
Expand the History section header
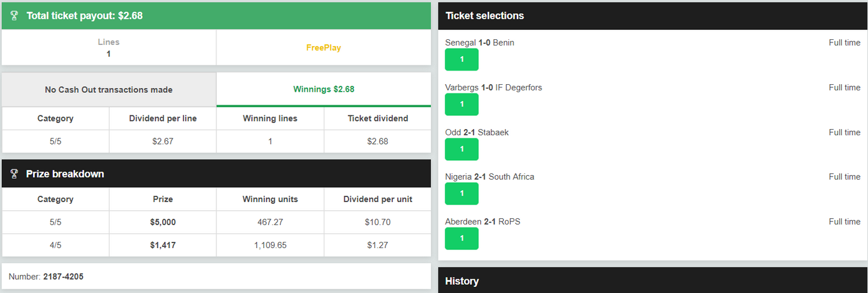coord(653,281)
